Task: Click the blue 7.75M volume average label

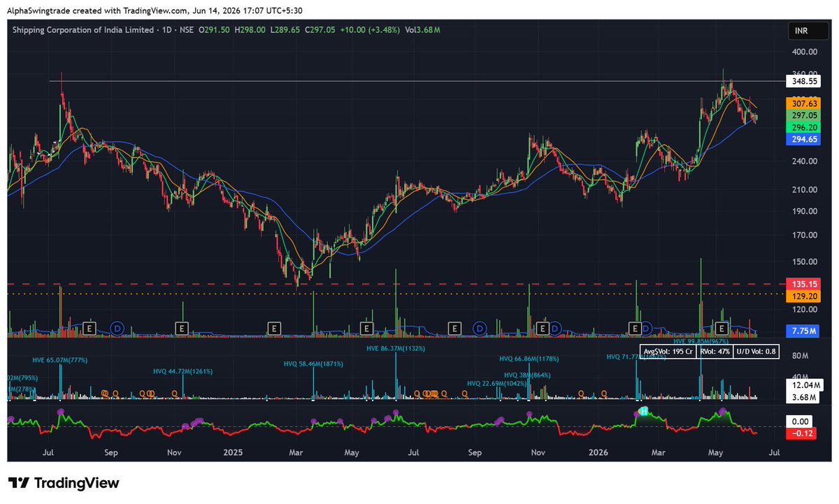Action: [804, 330]
